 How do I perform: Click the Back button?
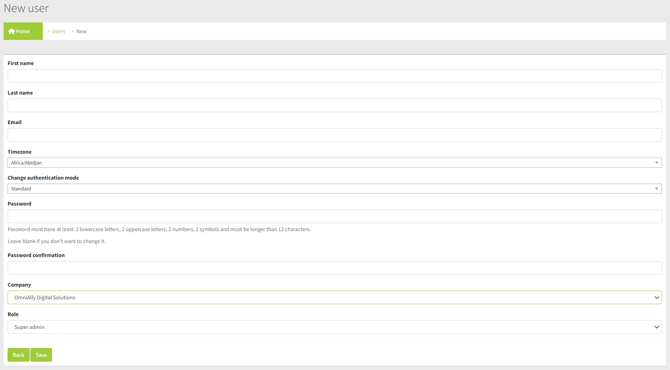(x=18, y=355)
